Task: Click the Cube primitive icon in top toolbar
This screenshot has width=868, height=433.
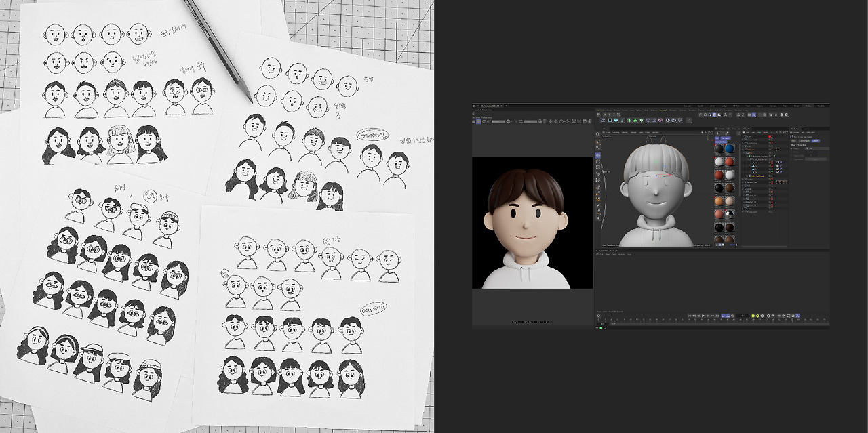Action: (x=616, y=120)
